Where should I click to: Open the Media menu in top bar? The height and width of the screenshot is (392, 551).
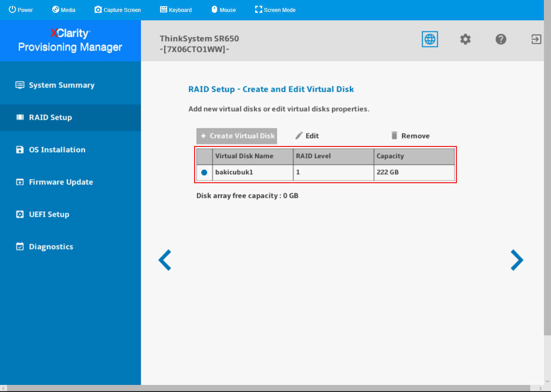tap(64, 10)
